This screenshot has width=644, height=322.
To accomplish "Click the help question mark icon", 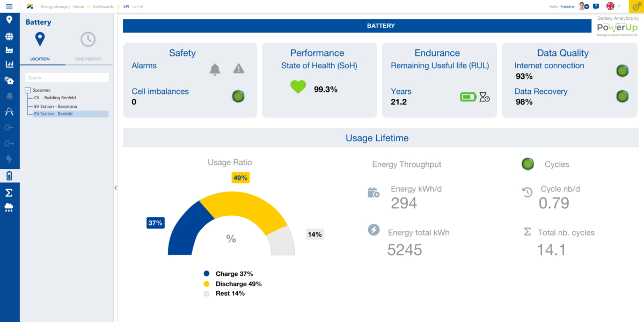I will [x=596, y=6].
